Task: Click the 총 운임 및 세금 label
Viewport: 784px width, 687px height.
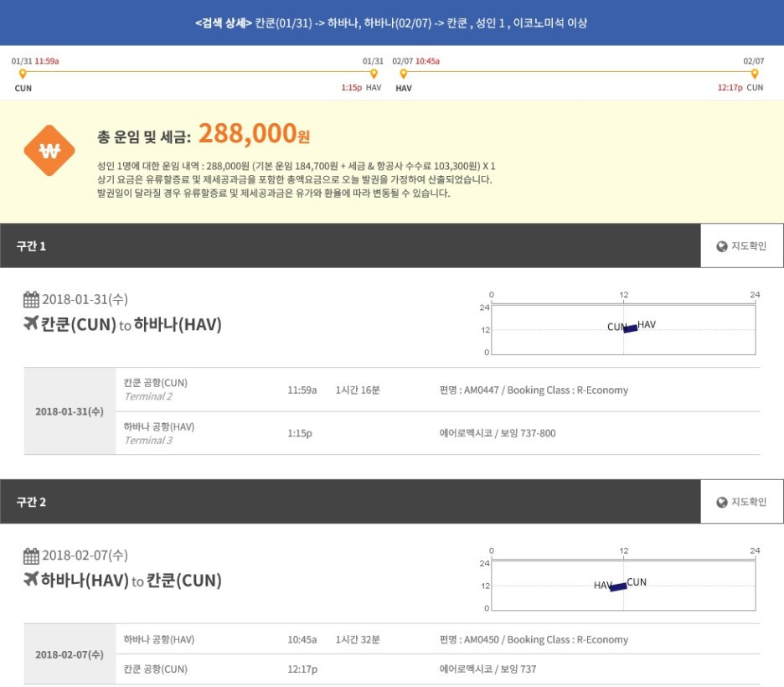Action: [144, 136]
